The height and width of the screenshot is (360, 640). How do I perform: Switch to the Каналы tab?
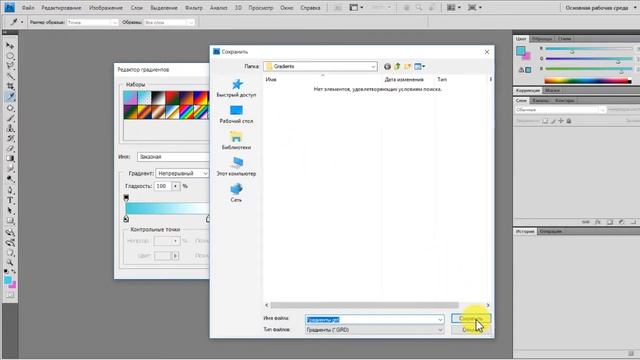click(540, 100)
